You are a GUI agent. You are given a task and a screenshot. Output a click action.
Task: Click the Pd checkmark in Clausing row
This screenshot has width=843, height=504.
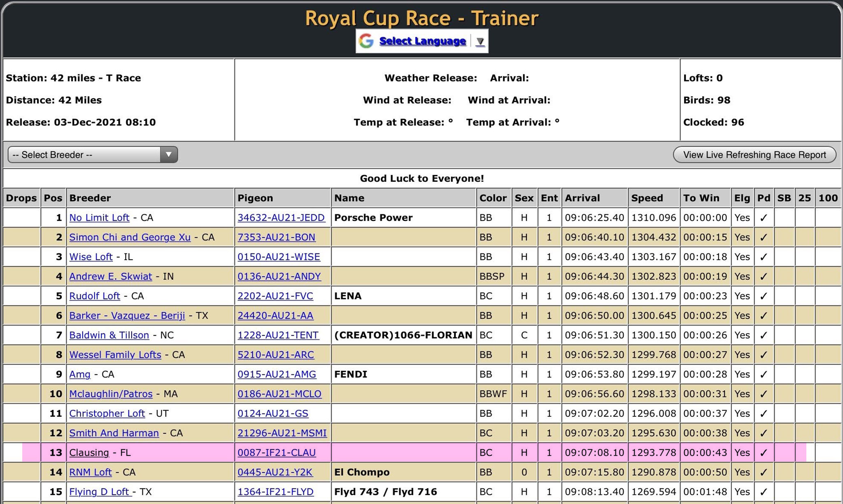click(x=764, y=453)
